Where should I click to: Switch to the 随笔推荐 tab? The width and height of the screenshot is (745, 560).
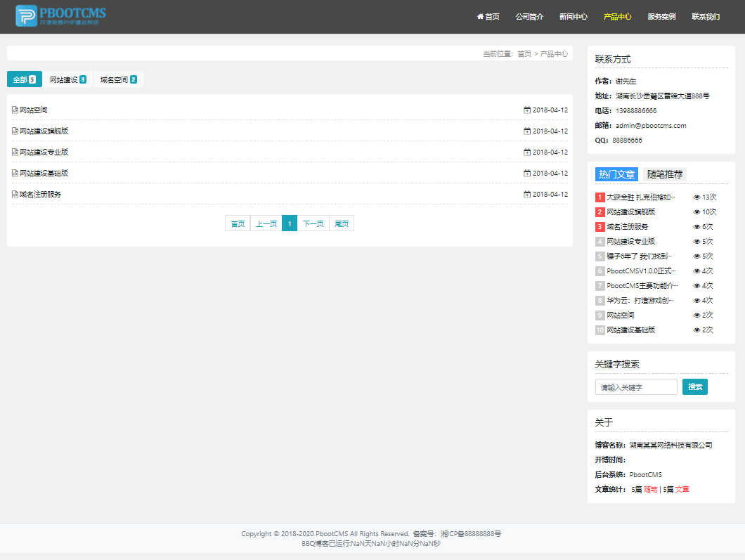coord(664,174)
